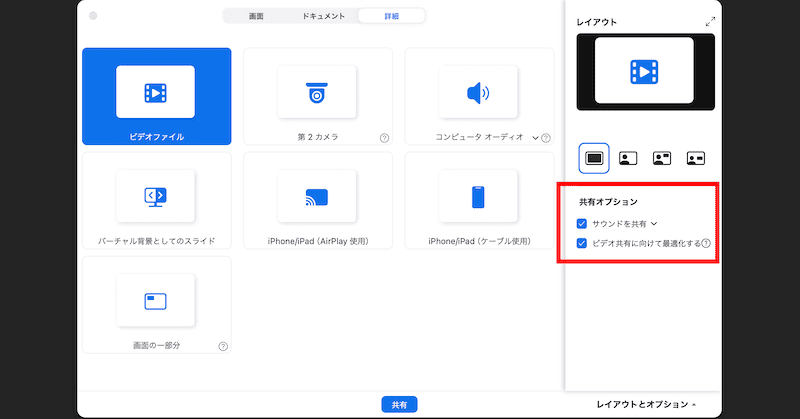
Task: Select the コンピュータ オーディオ speaker icon
Action: (x=478, y=93)
